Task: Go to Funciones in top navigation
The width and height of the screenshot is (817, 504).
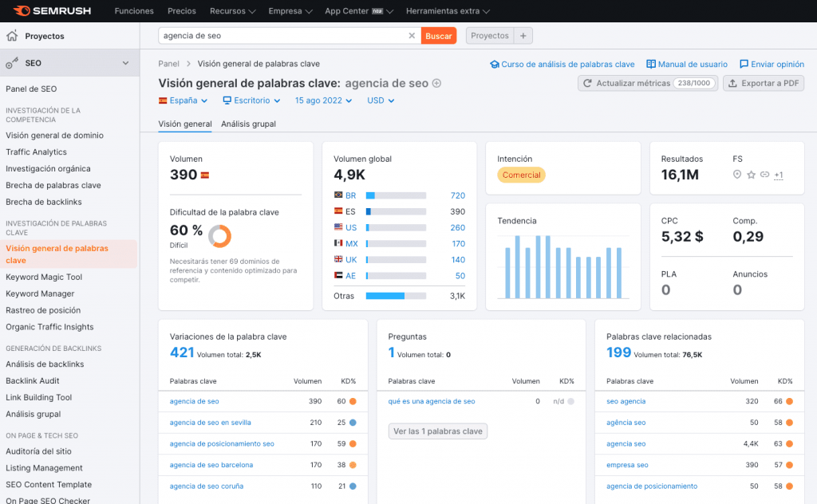Action: [134, 11]
